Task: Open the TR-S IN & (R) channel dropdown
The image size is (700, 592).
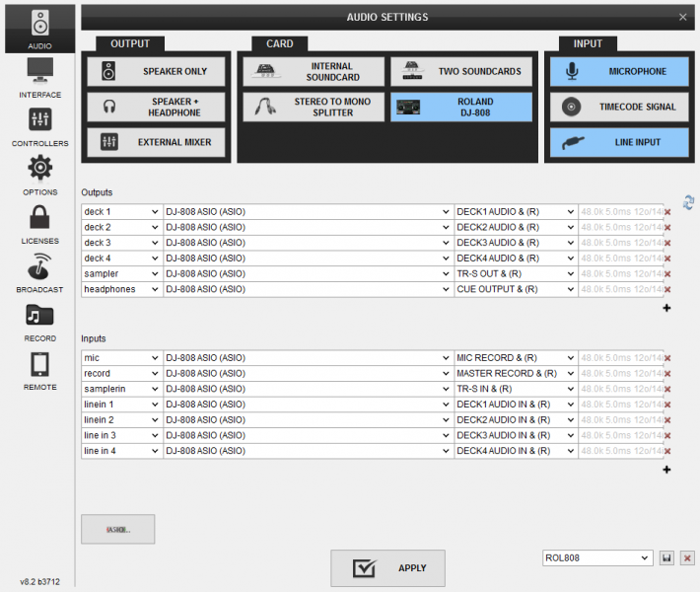Action: pos(516,389)
